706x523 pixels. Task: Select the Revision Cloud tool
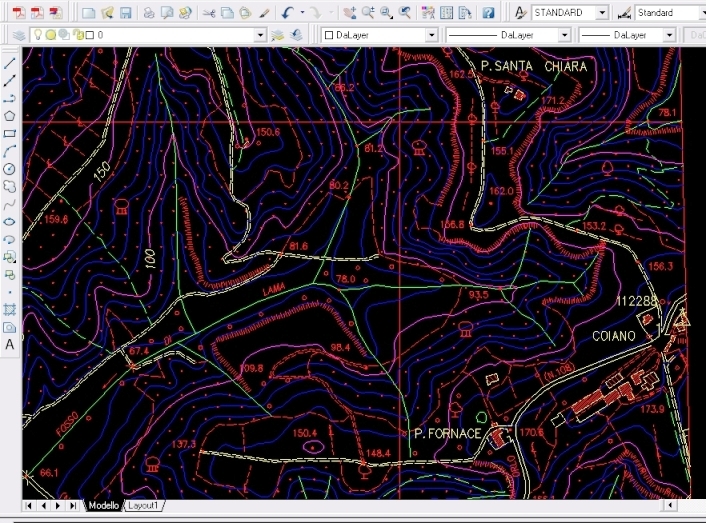[x=9, y=186]
